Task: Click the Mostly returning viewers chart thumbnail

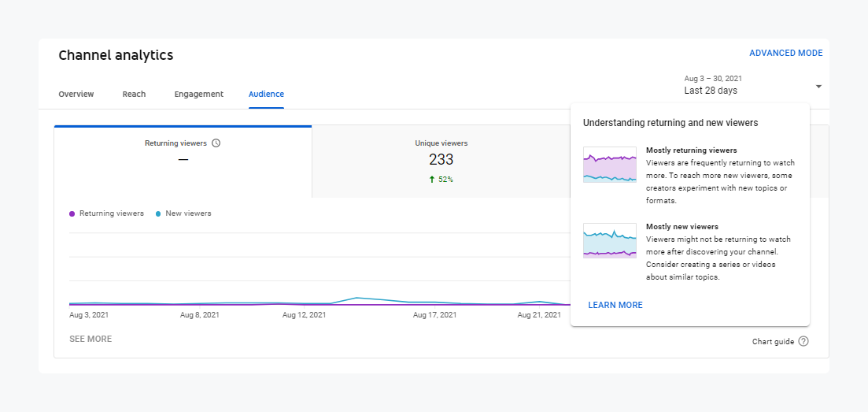Action: (x=609, y=165)
